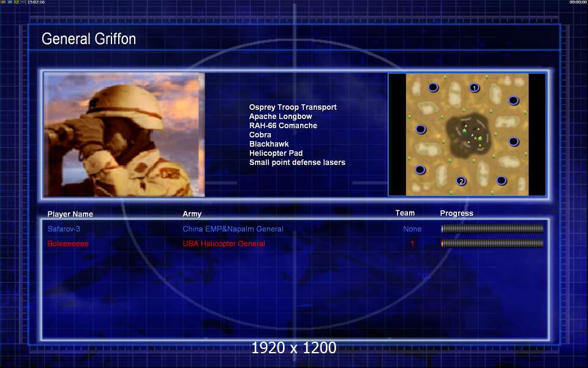The height and width of the screenshot is (368, 588).
Task: Click the desert map preview
Action: pyautogui.click(x=467, y=134)
